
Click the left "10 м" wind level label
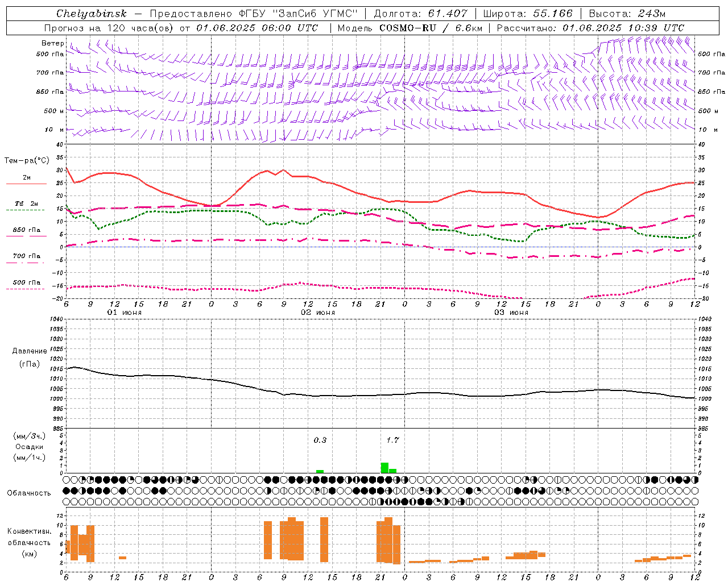[x=54, y=130]
